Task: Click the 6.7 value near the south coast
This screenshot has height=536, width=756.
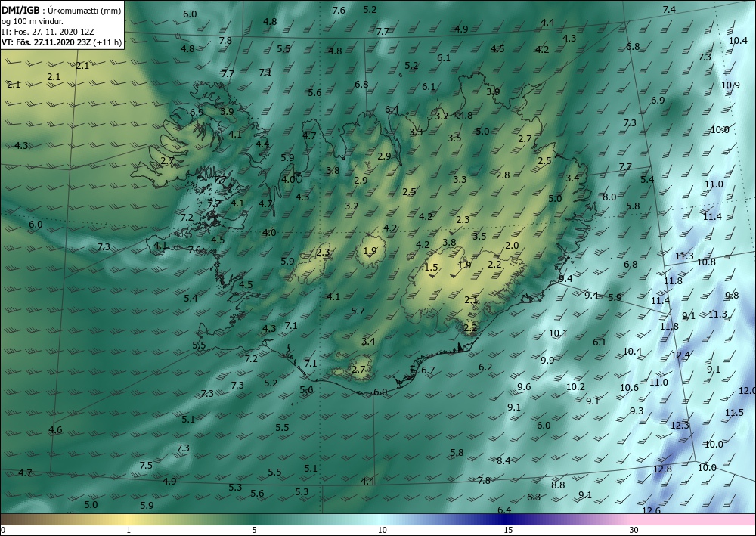Action: pyautogui.click(x=428, y=370)
